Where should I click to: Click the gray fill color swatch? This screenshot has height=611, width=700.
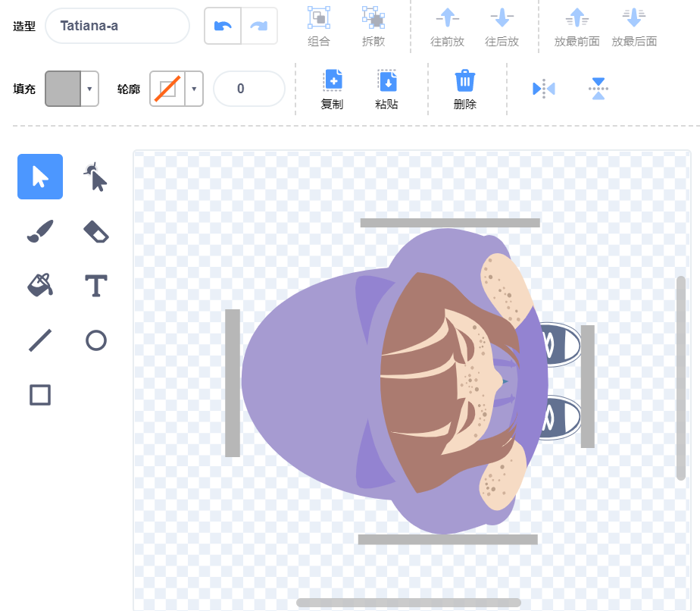click(x=63, y=89)
